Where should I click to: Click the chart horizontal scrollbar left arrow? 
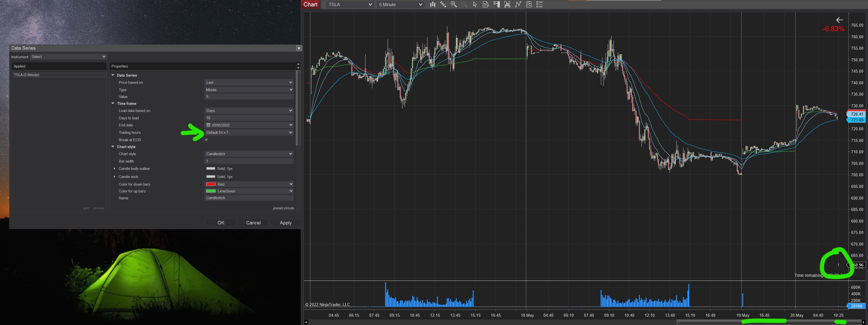(x=306, y=322)
